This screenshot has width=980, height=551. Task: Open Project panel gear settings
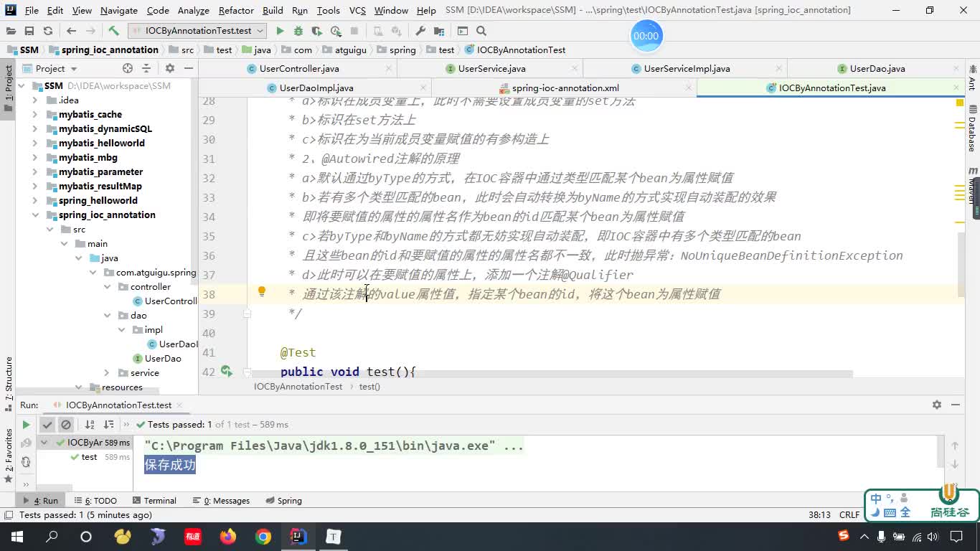pyautogui.click(x=170, y=68)
